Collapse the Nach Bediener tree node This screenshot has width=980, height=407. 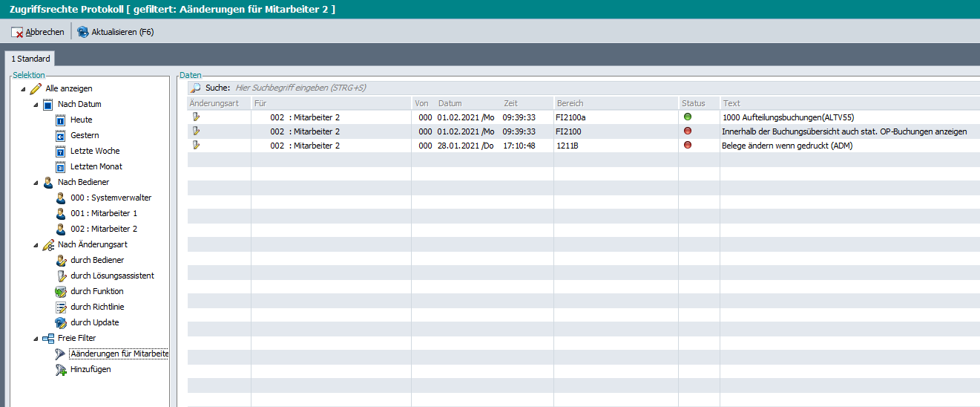36,183
